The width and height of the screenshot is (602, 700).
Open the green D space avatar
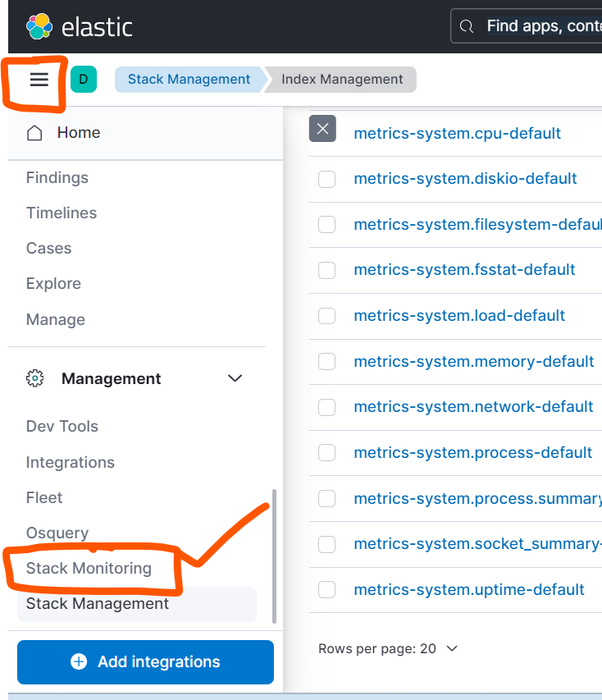tap(84, 79)
